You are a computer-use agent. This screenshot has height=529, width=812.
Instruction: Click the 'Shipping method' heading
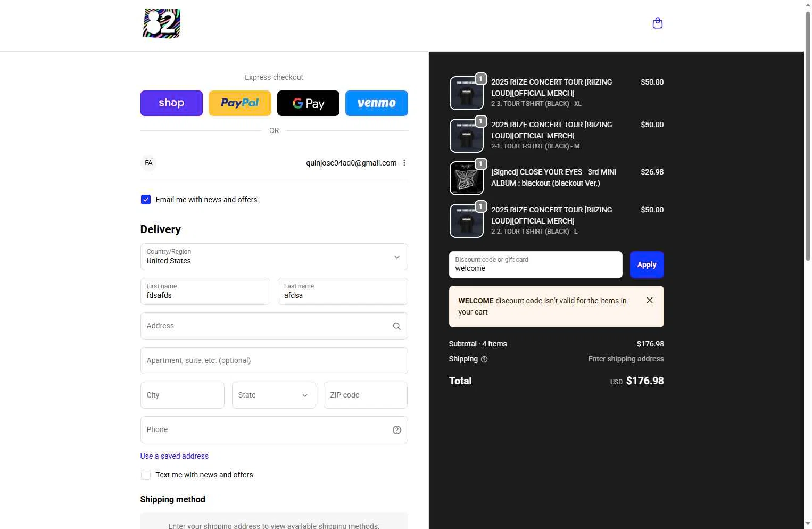coord(173,499)
